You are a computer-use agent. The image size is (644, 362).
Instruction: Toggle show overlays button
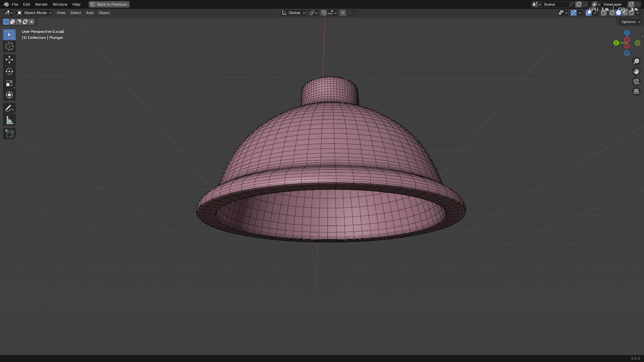(x=589, y=13)
